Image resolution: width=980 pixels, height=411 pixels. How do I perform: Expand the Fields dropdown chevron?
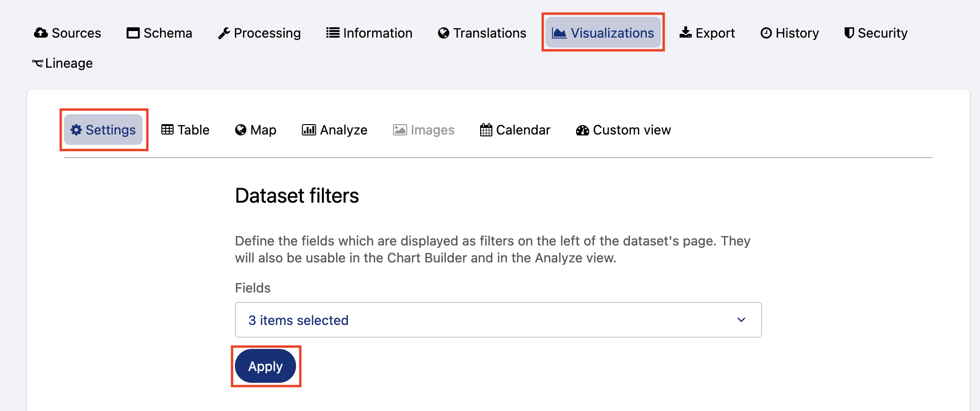(x=741, y=320)
